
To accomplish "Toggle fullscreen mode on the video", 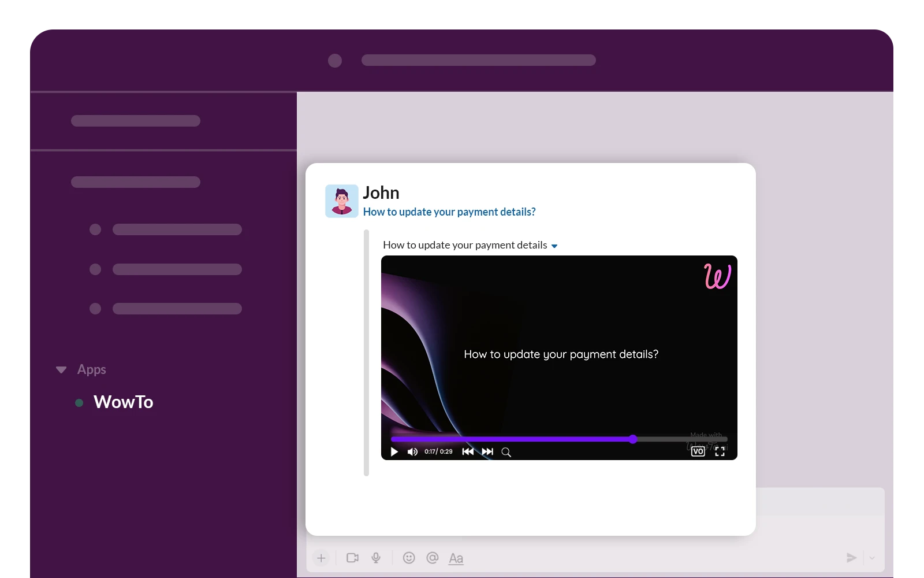I will tap(720, 451).
